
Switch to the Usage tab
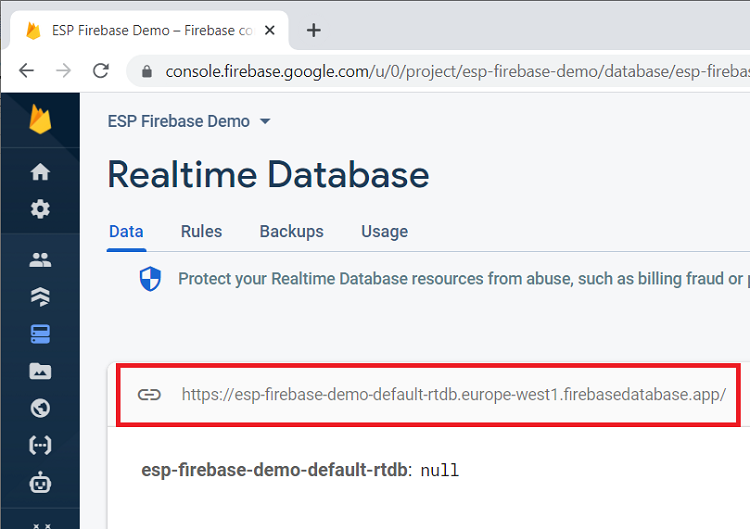[385, 231]
